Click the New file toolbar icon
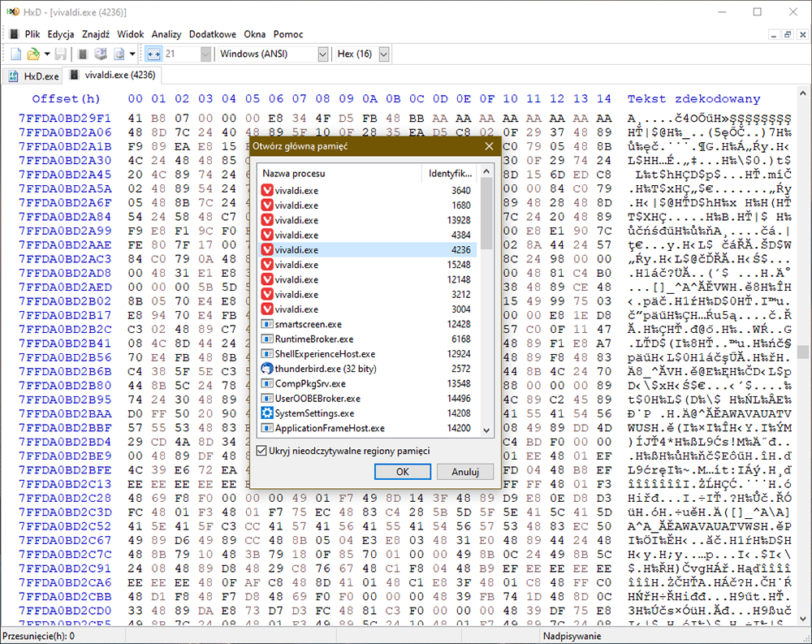The height and width of the screenshot is (644, 812). coord(16,54)
